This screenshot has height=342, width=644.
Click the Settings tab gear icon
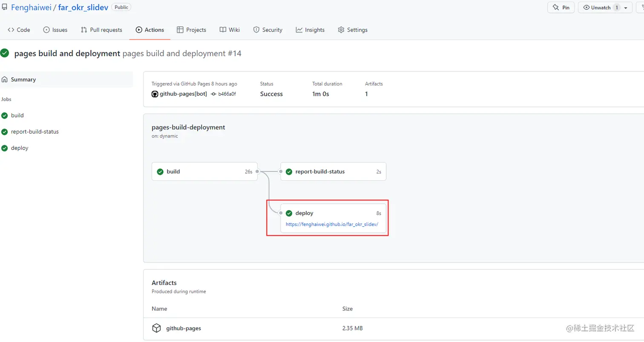point(341,30)
